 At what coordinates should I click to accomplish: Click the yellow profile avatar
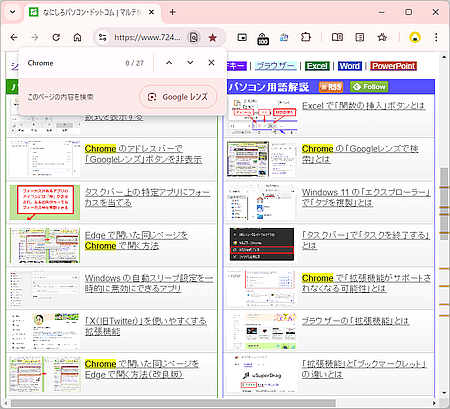click(x=415, y=37)
